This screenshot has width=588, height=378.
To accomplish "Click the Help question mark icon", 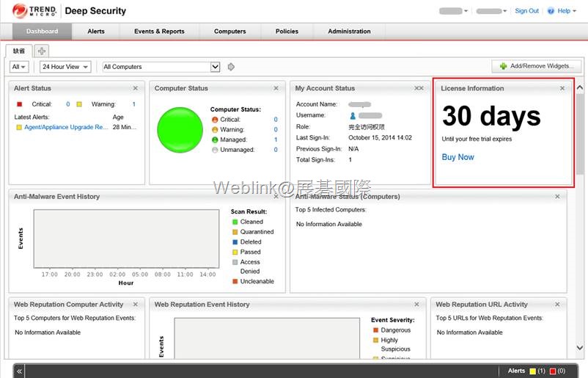I will tap(551, 11).
